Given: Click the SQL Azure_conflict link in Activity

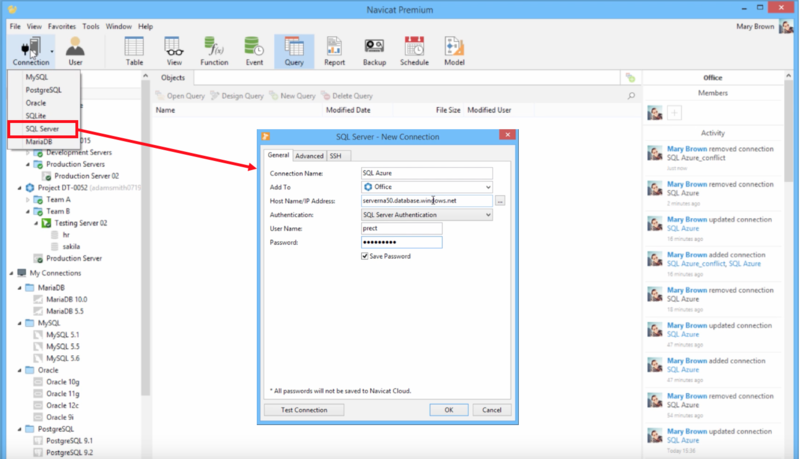Looking at the screenshot, I should (x=696, y=264).
